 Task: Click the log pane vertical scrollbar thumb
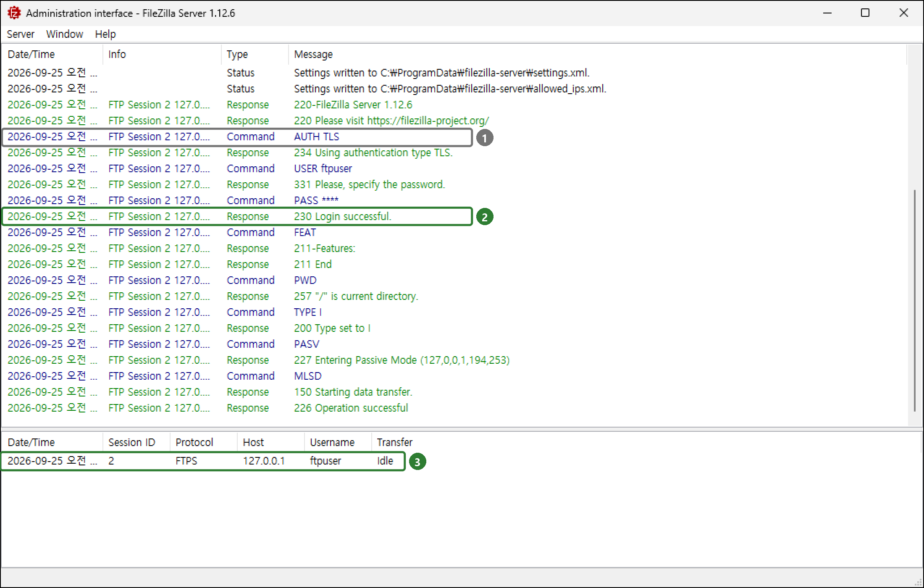point(914,301)
